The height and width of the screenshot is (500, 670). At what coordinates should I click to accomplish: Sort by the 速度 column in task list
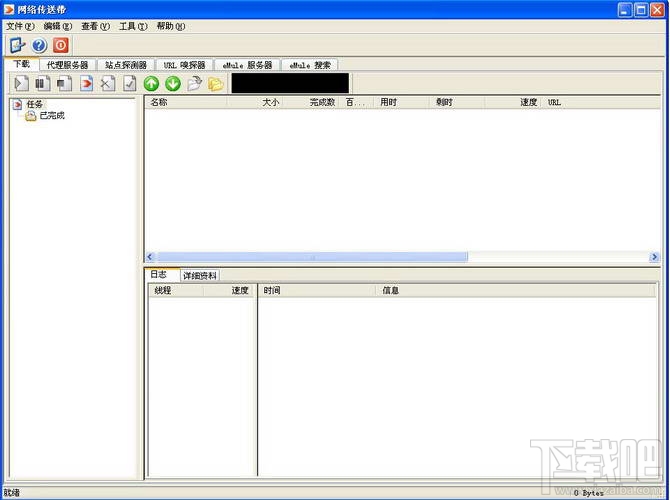click(513, 102)
